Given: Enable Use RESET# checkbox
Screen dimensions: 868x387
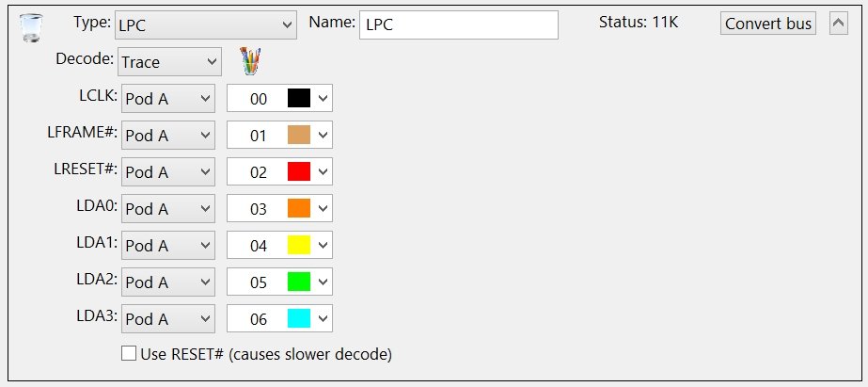Looking at the screenshot, I should click(129, 355).
